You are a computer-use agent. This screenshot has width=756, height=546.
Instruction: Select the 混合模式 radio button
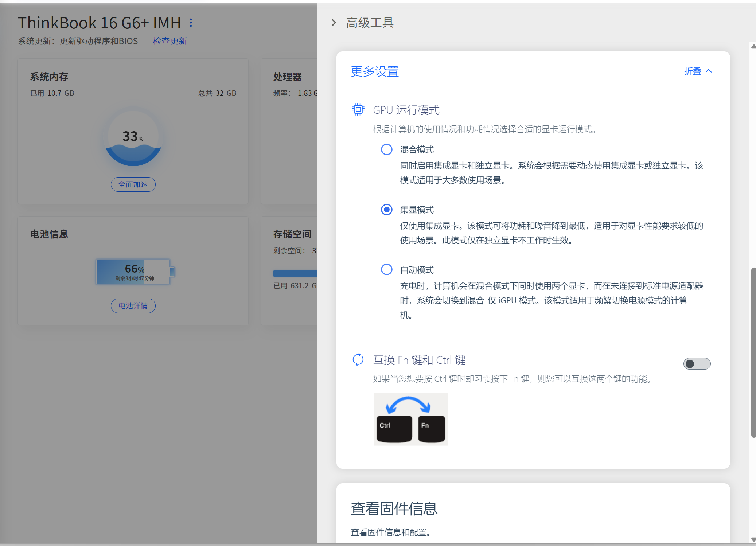(x=386, y=149)
